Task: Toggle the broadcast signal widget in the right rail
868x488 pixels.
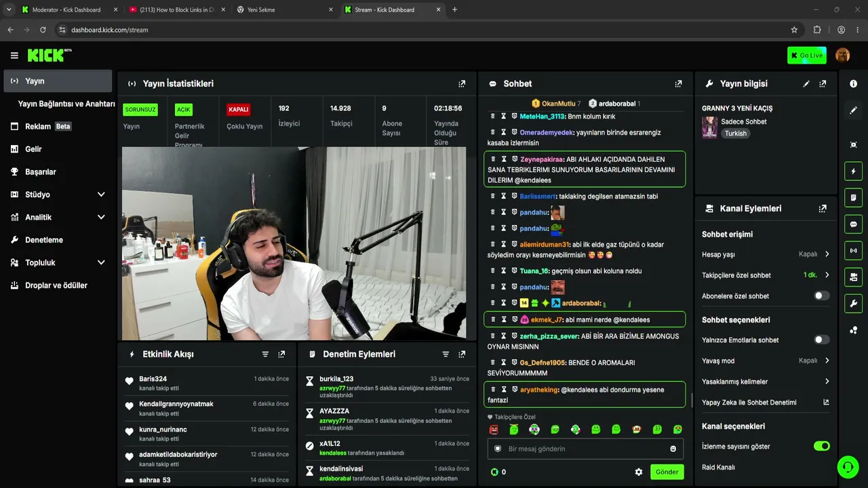Action: 853,251
